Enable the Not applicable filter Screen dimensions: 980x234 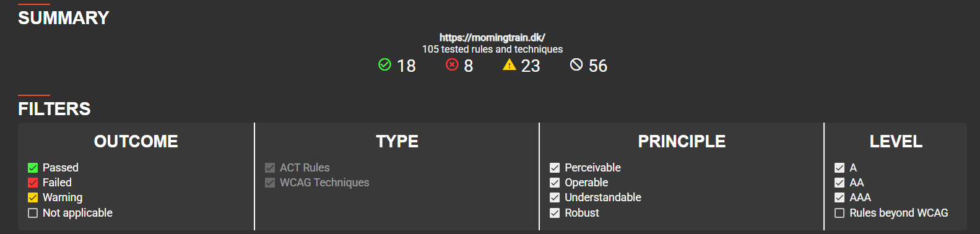[x=33, y=213]
